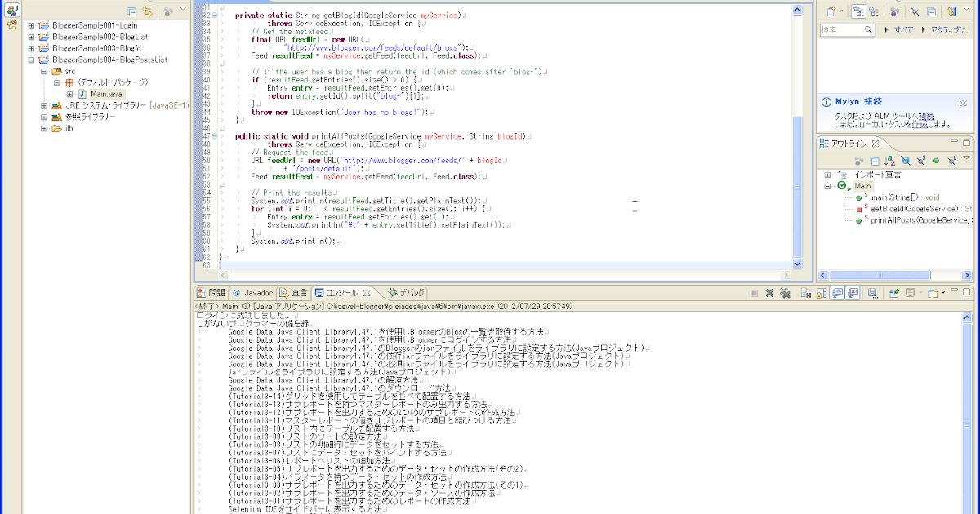
Task: Click Remove All Terminated Launches icon
Action: (x=785, y=293)
